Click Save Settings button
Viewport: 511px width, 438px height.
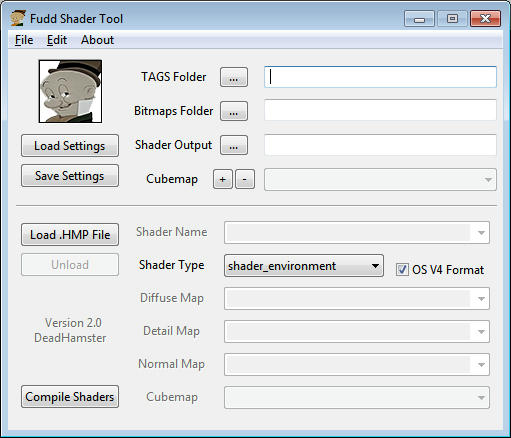(70, 176)
